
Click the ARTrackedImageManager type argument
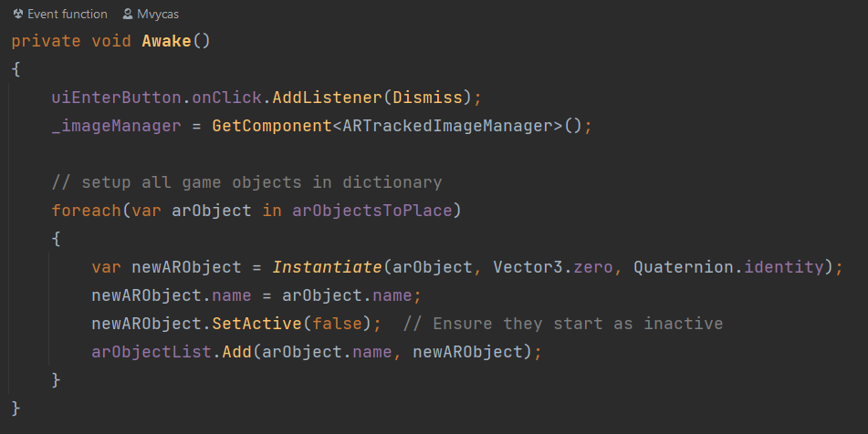click(444, 126)
